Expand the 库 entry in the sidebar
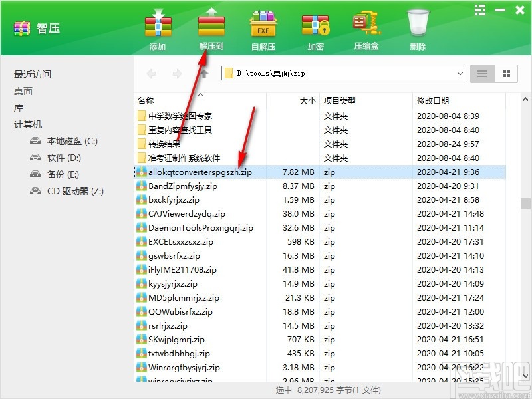The height and width of the screenshot is (399, 532). coord(19,107)
